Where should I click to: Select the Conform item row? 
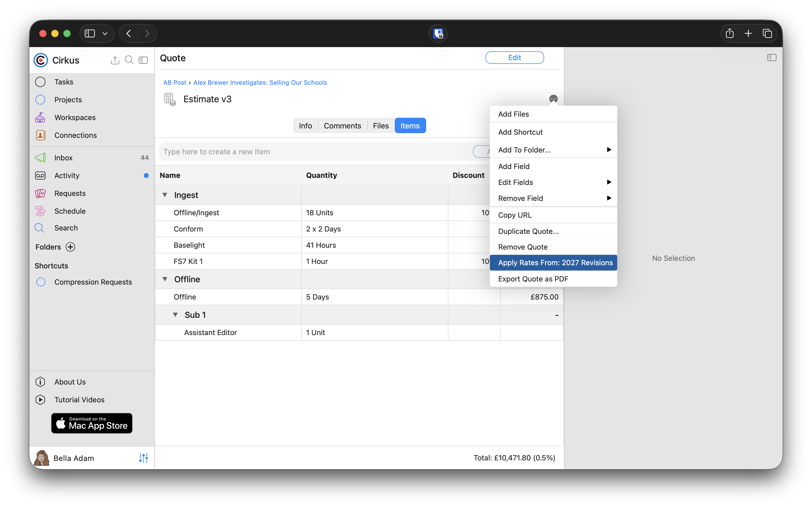(x=359, y=229)
